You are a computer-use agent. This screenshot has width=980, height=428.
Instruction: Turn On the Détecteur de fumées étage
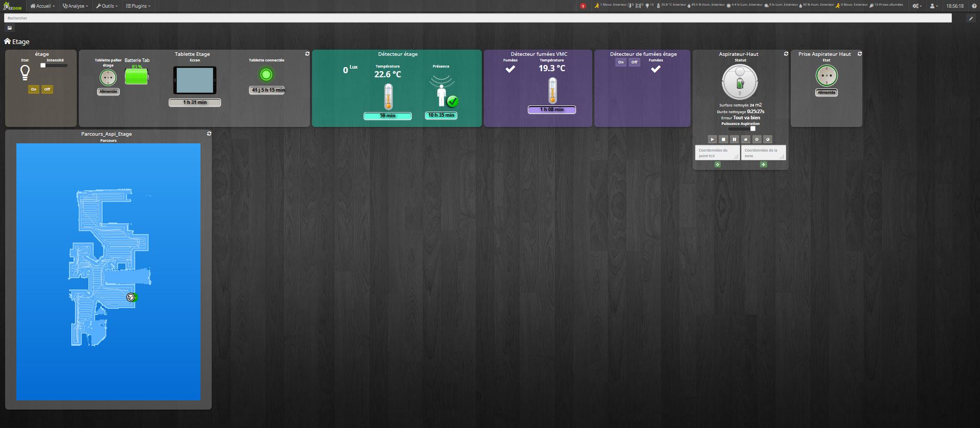click(621, 62)
